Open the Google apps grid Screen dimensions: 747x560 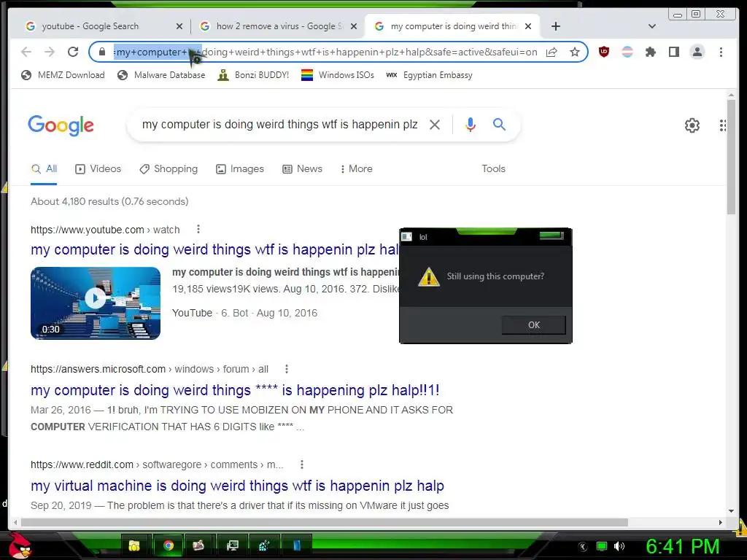[x=723, y=125]
